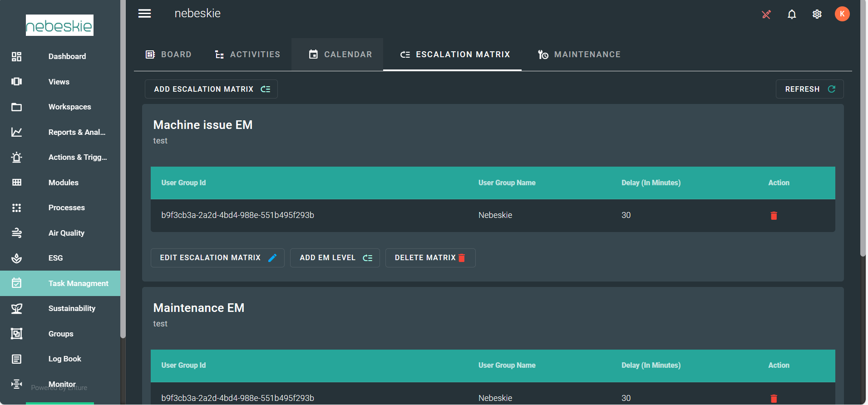Click the red disconnected plug icon

click(x=766, y=15)
